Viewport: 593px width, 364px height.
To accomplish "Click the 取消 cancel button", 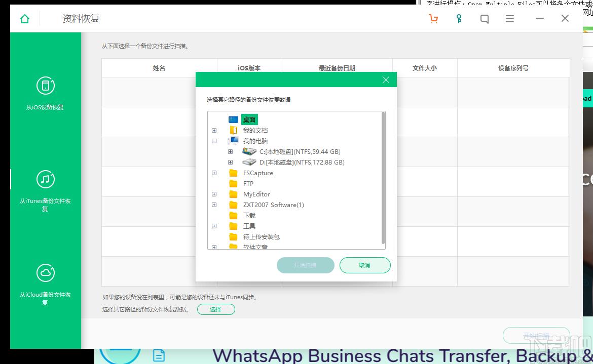I will click(x=365, y=265).
